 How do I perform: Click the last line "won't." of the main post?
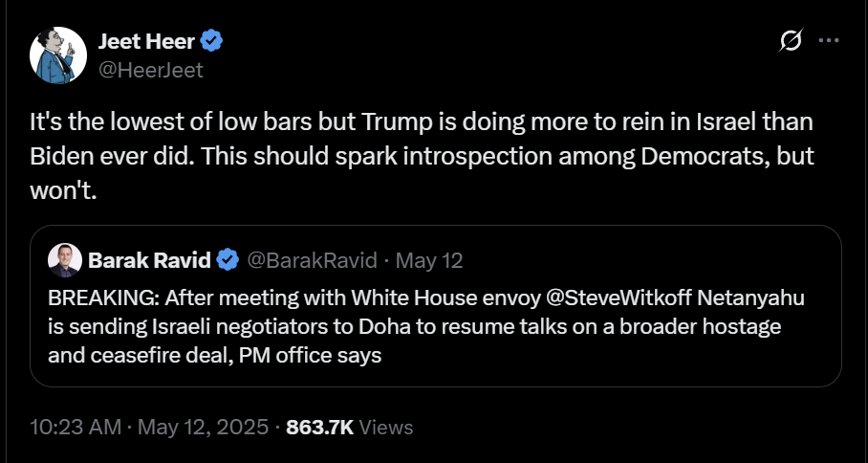click(x=63, y=191)
